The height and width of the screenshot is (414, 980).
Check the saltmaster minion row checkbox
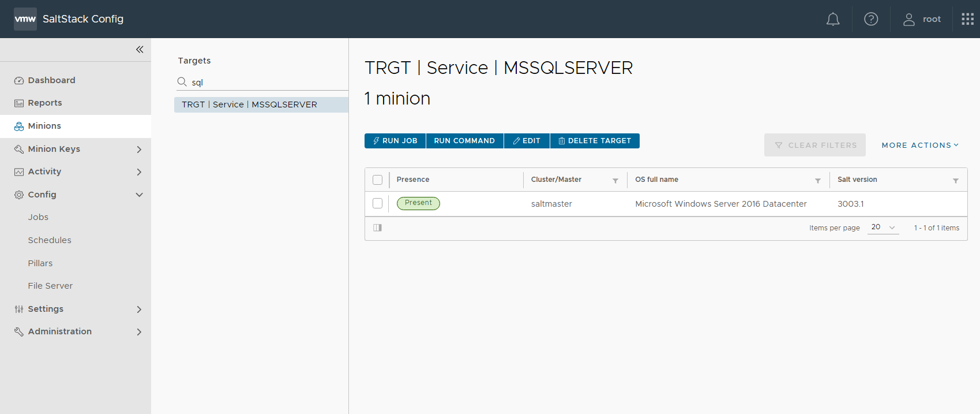tap(378, 203)
